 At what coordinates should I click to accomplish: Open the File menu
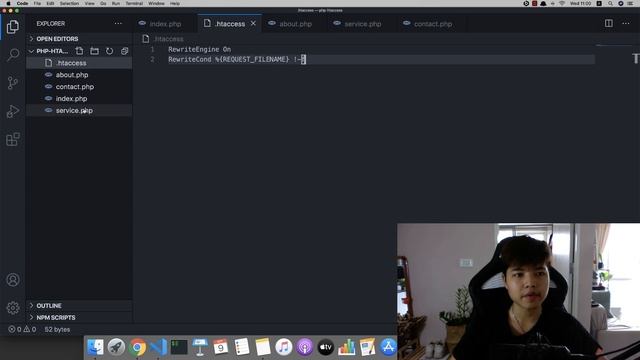click(37, 3)
